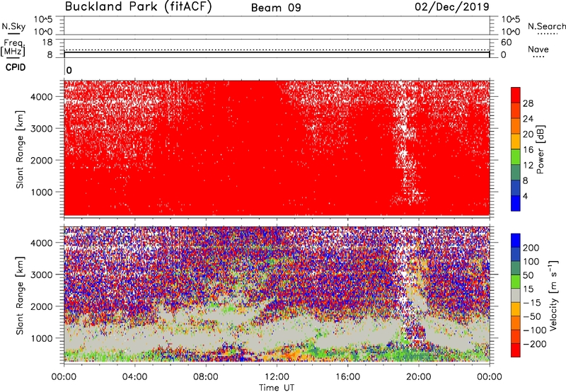This screenshot has width=566, height=392.
Task: Click the '04:00' time tick label
Action: point(134,377)
